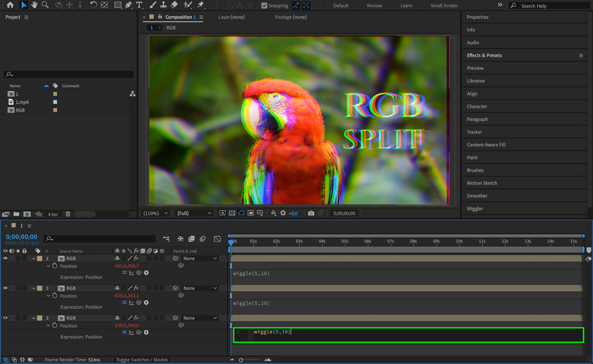Toggle the Snapping checkbox

point(264,6)
